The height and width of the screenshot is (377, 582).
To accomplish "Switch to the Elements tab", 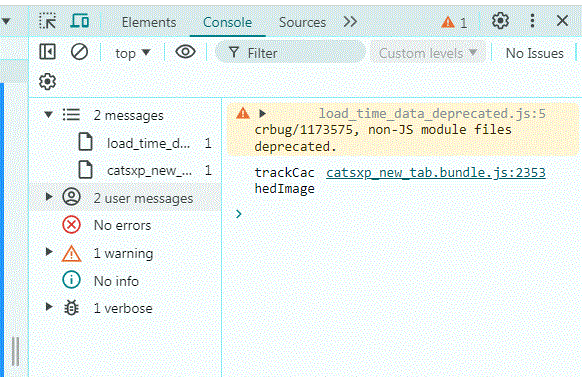I will coord(149,22).
